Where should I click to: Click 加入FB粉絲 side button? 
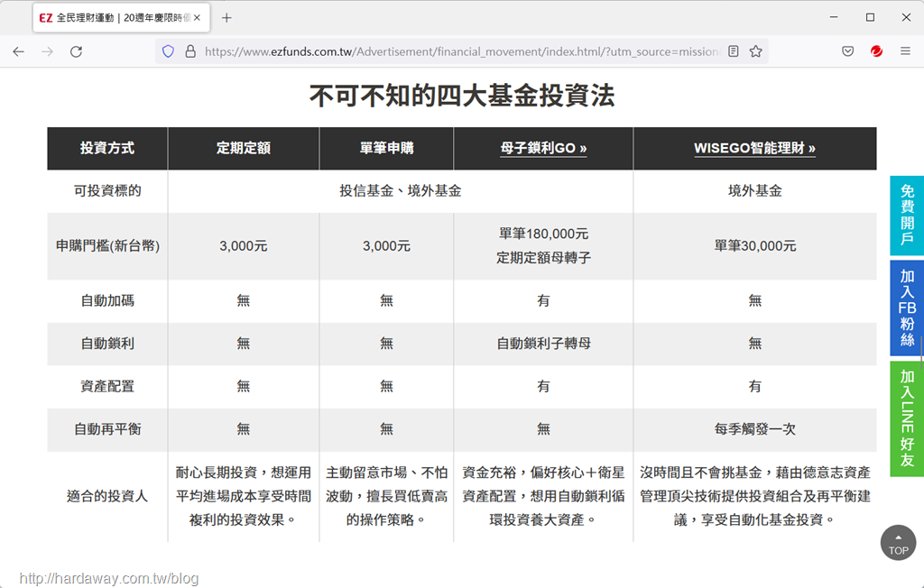(x=907, y=308)
